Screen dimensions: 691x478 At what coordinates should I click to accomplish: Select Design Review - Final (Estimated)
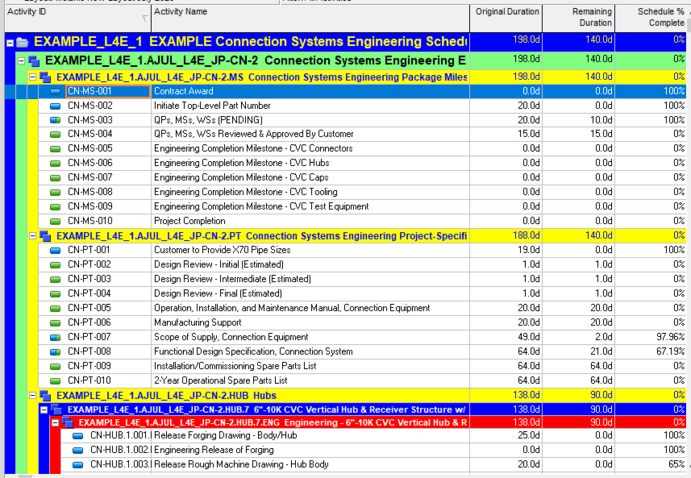(x=218, y=293)
